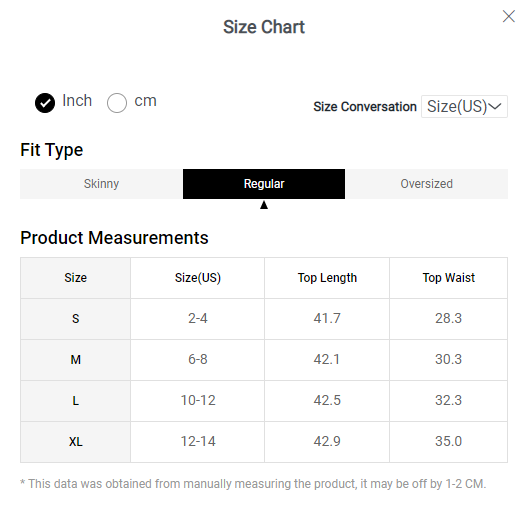The image size is (530, 510).
Task: Select the Inch unit radio button
Action: point(45,102)
